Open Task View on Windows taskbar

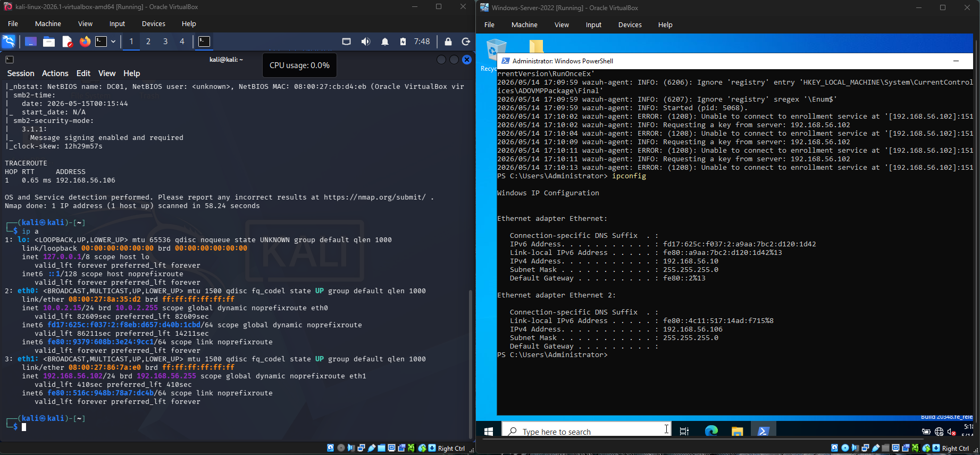tap(684, 431)
